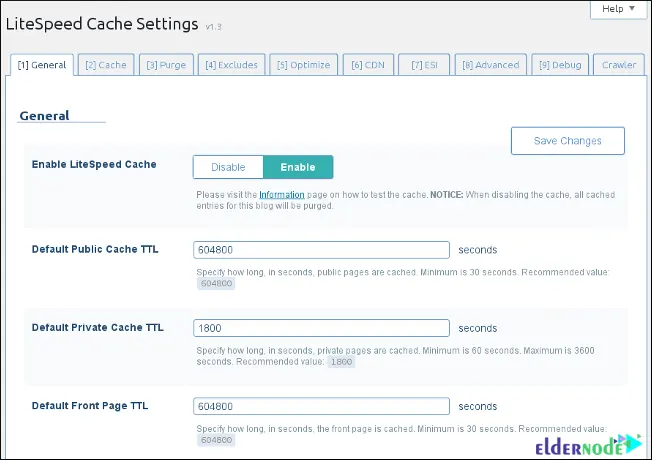Click the Default Public Cache TTL label
The image size is (652, 460).
tap(95, 249)
